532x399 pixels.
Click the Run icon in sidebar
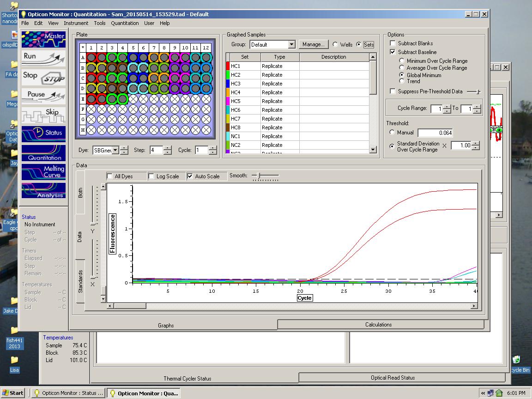(43, 58)
